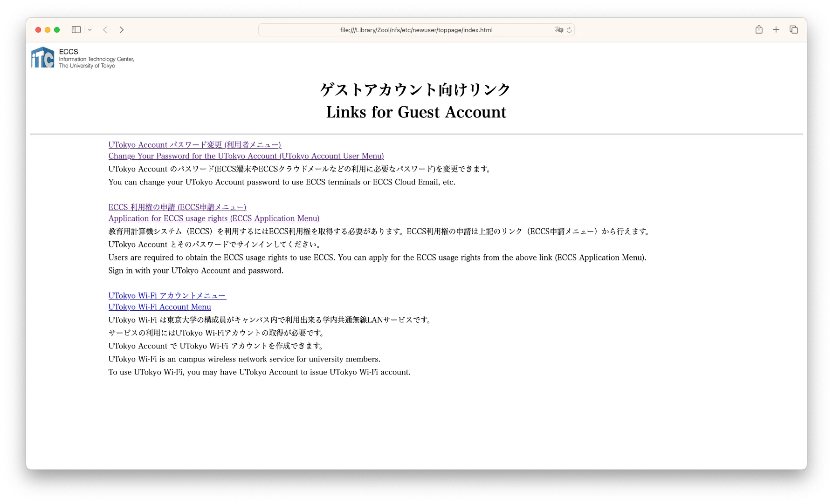The width and height of the screenshot is (833, 504).
Task: Focus the address bar URL field
Action: coord(416,30)
